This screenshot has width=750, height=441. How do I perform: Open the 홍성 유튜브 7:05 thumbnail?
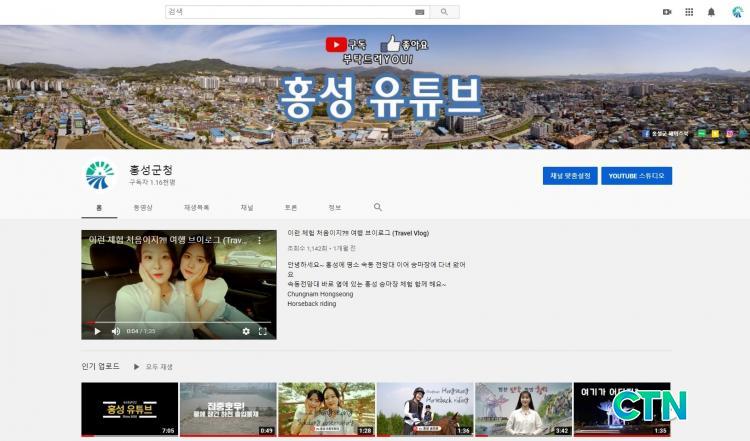tap(130, 409)
